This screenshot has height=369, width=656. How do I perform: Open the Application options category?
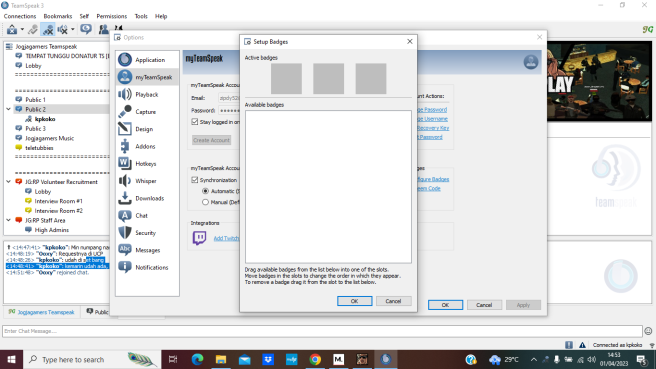147,60
